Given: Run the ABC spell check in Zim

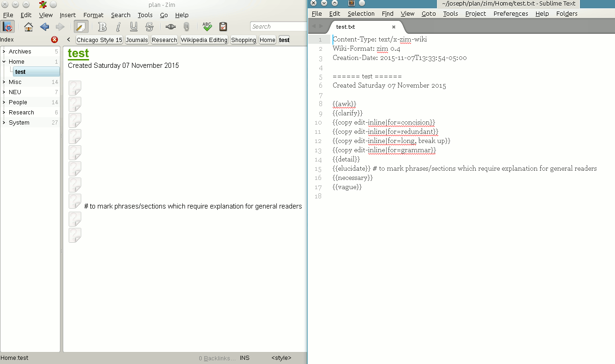Looking at the screenshot, I should pyautogui.click(x=207, y=27).
